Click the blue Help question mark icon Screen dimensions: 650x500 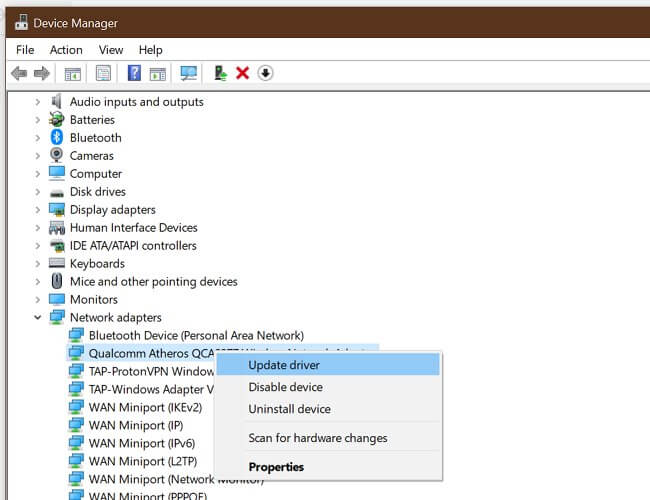[x=134, y=73]
